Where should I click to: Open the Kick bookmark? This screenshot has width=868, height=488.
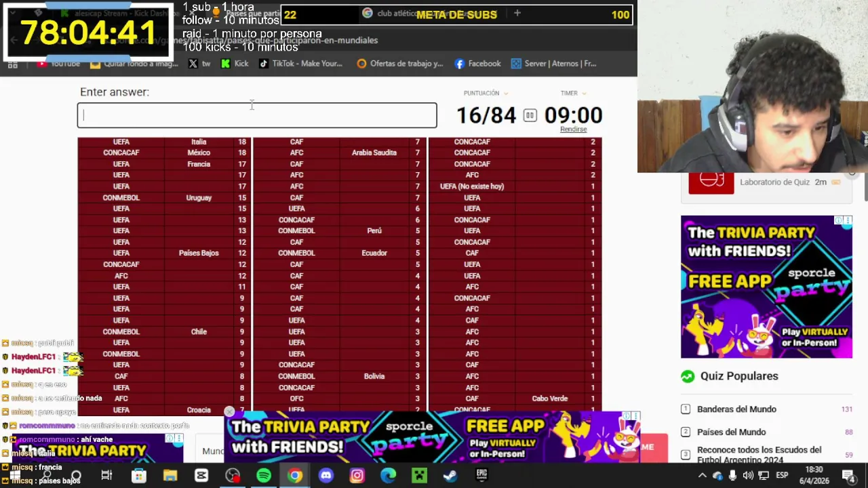(235, 64)
